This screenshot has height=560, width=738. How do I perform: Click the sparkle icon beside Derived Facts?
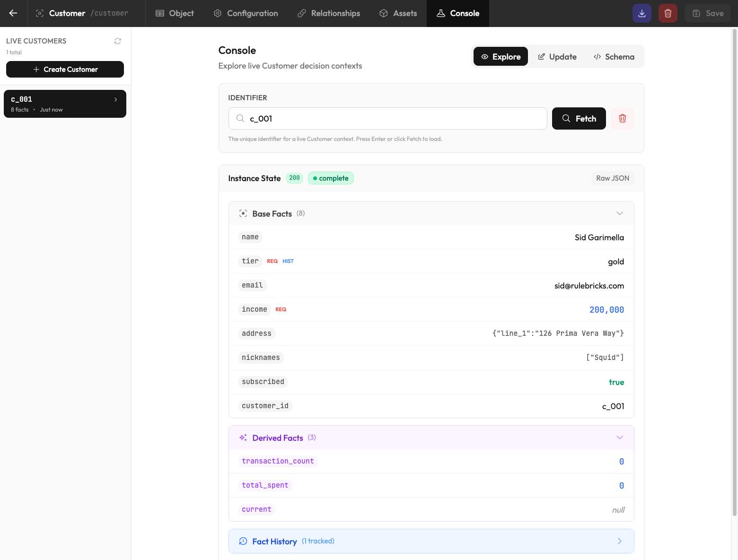[x=243, y=437]
